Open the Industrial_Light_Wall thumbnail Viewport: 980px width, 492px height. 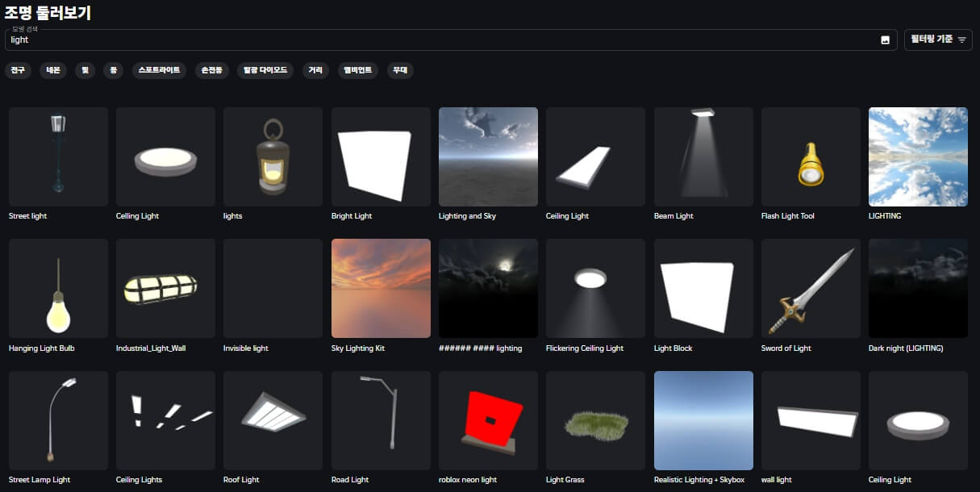tap(165, 288)
